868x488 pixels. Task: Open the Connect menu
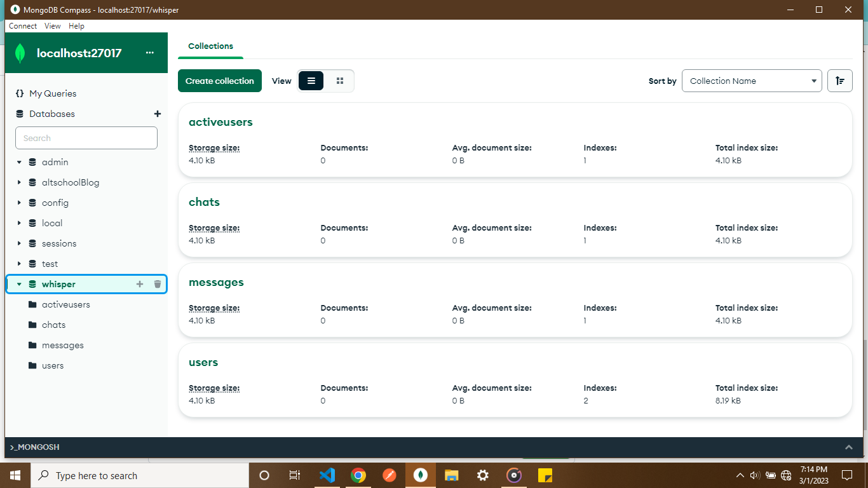click(22, 26)
